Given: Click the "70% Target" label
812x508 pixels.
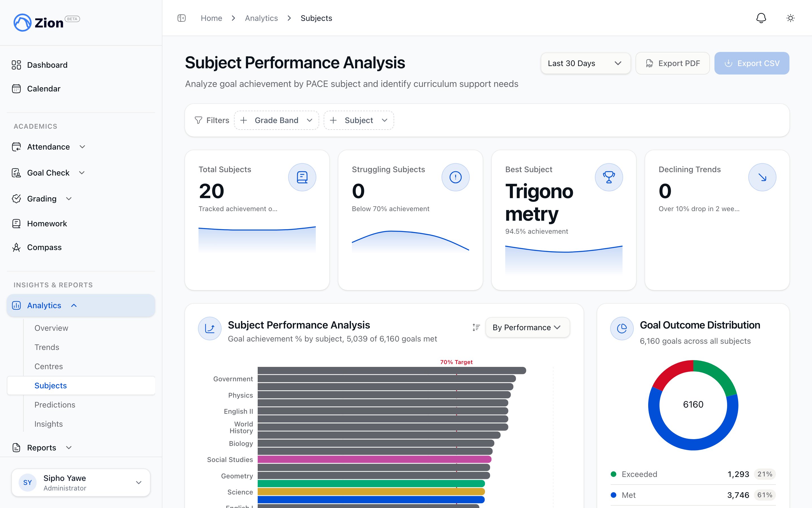Looking at the screenshot, I should tap(456, 362).
